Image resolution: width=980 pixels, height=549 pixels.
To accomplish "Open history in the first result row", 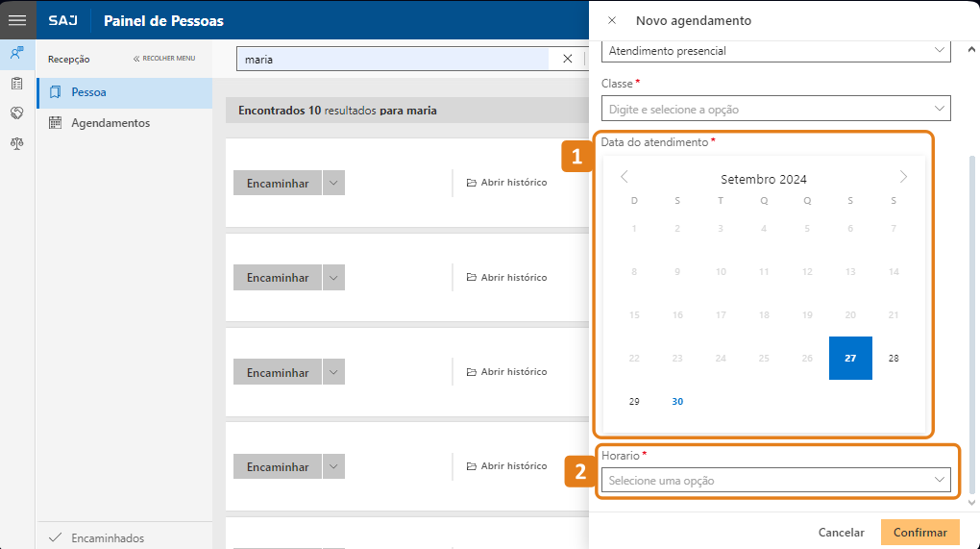I will click(x=507, y=183).
